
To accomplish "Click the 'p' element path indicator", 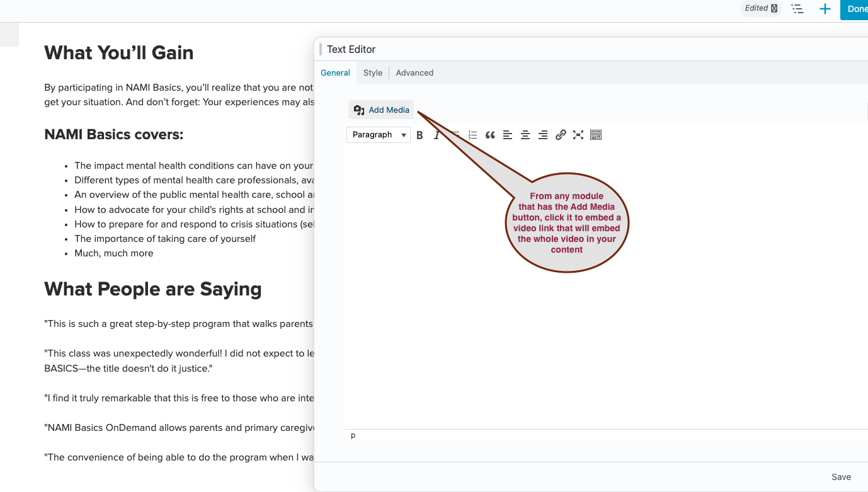I will [353, 435].
